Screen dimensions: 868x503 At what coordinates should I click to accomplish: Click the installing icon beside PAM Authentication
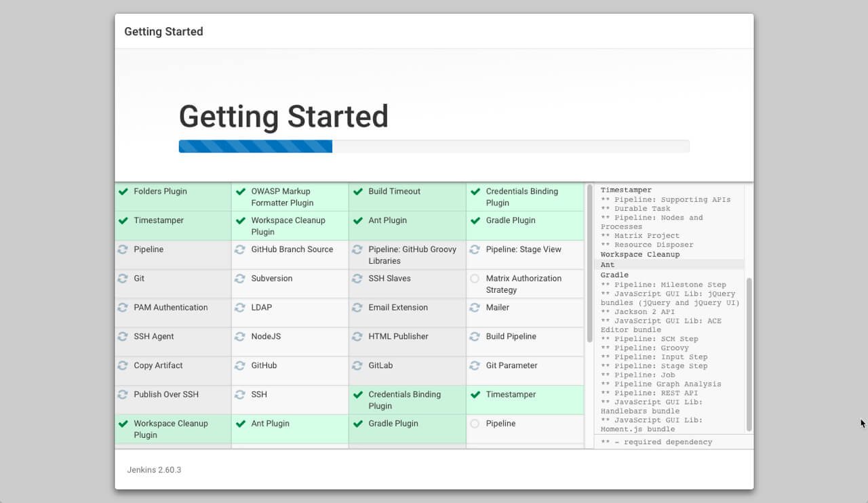coord(123,308)
